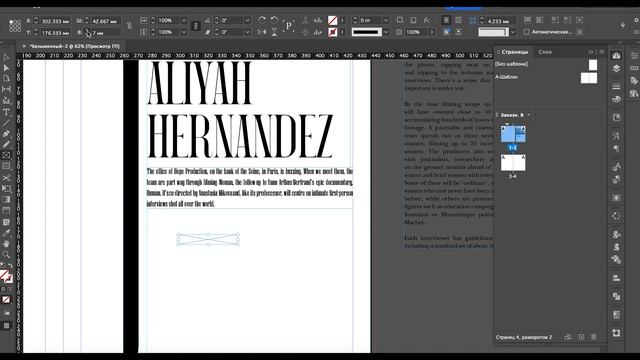Toggle wrap around bounding box button

click(x=458, y=20)
